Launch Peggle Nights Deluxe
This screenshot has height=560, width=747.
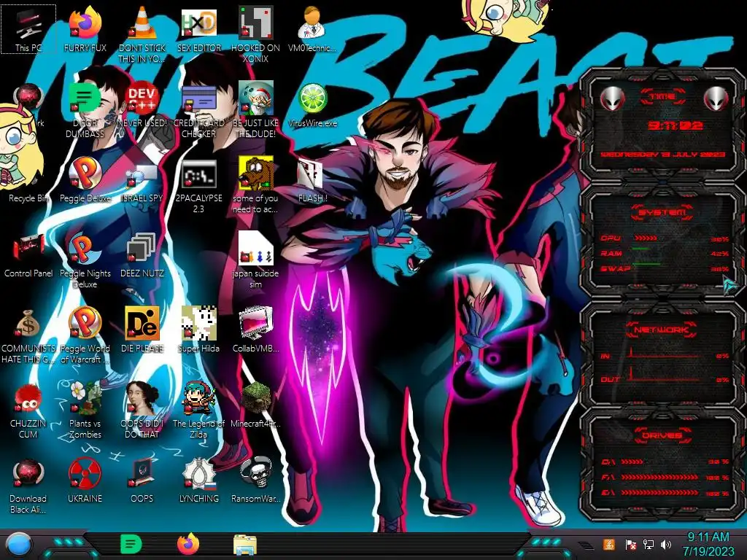pos(85,261)
